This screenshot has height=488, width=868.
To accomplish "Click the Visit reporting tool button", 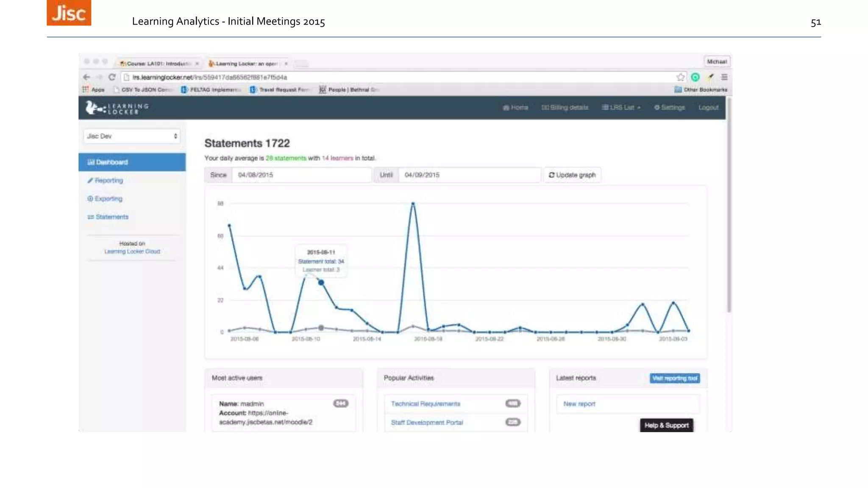I will pos(675,378).
